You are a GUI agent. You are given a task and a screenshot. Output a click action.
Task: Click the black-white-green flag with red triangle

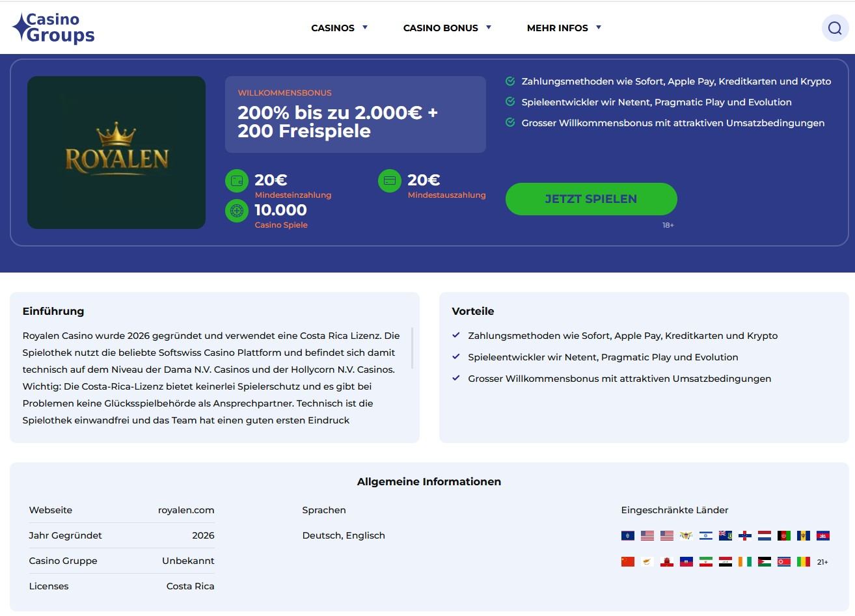click(765, 562)
